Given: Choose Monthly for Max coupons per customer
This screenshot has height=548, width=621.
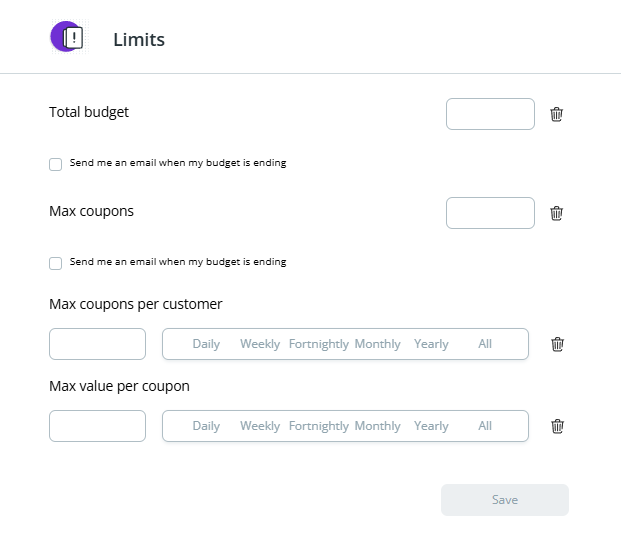Looking at the screenshot, I should (377, 344).
